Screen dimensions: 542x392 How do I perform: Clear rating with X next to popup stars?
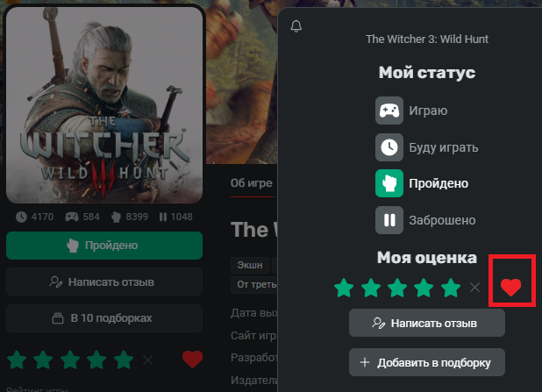(x=475, y=288)
